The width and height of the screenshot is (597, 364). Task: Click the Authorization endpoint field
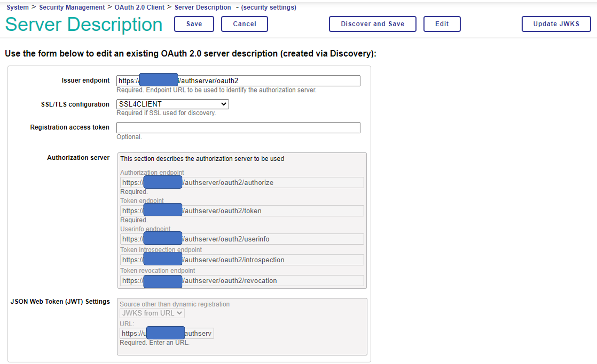pos(273,183)
